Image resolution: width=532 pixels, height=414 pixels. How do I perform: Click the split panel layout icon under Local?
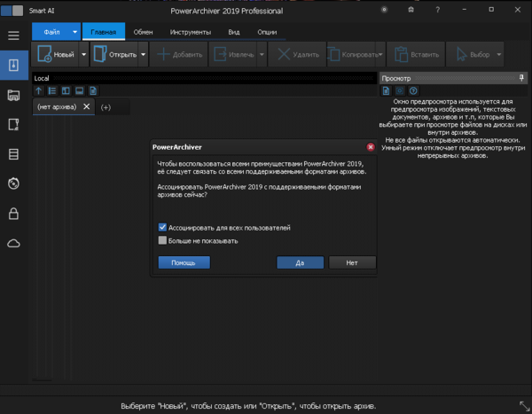tap(66, 90)
